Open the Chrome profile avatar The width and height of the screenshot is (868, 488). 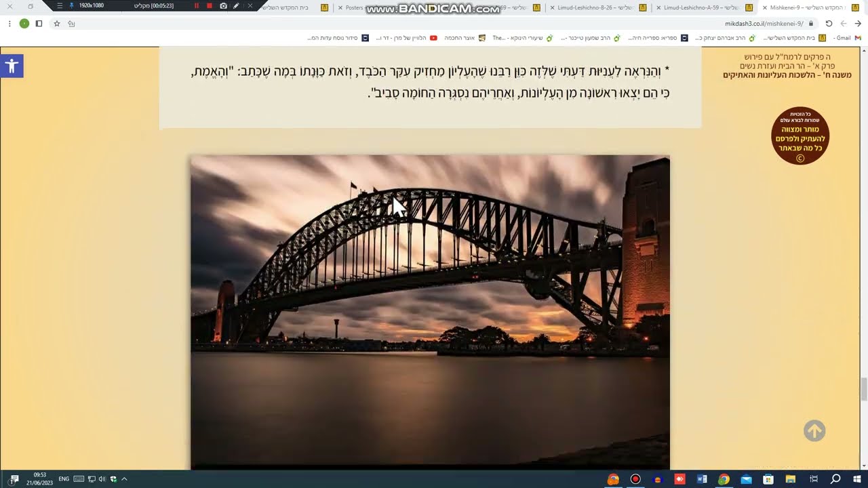(x=24, y=23)
